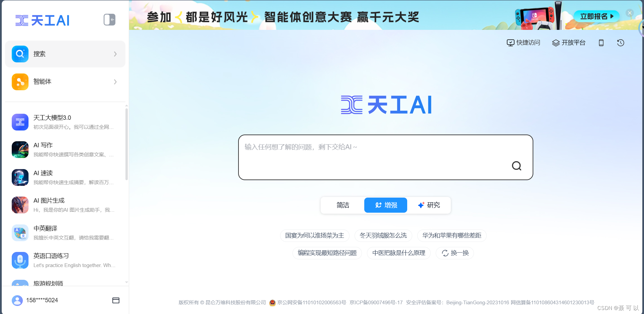Open the 京ICP备09007496号-17 link

pyautogui.click(x=376, y=303)
